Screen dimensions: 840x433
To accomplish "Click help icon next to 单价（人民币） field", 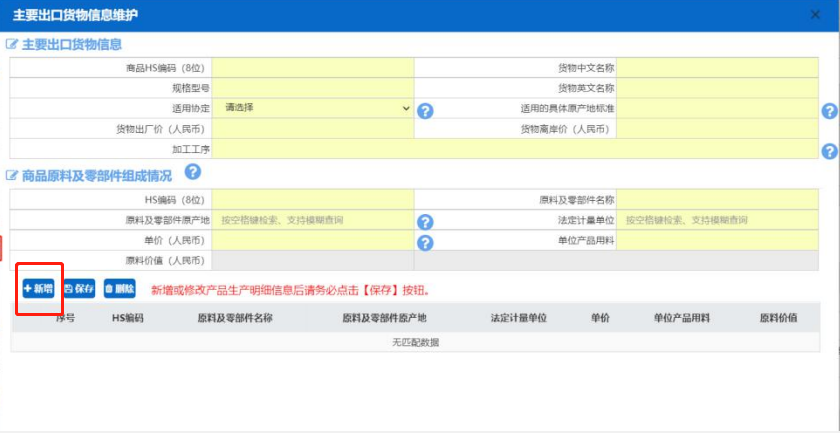I will 424,243.
